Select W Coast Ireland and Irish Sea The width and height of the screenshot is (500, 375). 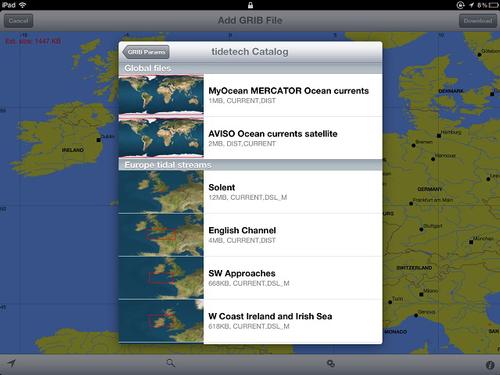[250, 321]
